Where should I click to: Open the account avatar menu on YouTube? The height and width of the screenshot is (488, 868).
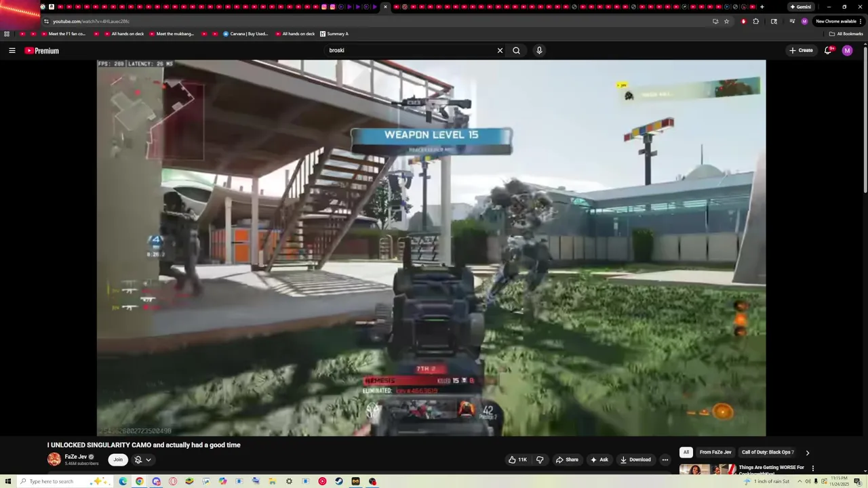click(847, 51)
